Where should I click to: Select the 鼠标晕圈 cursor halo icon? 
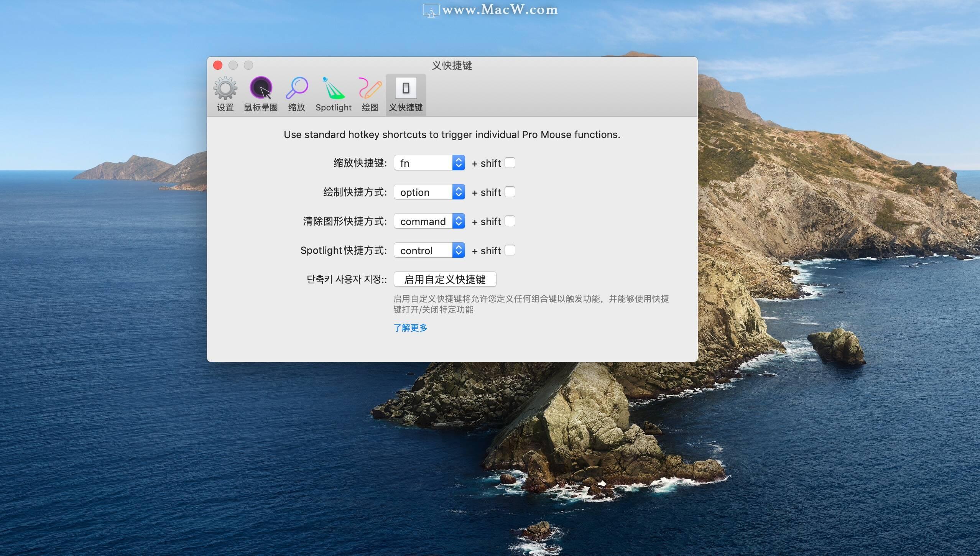coord(261,88)
